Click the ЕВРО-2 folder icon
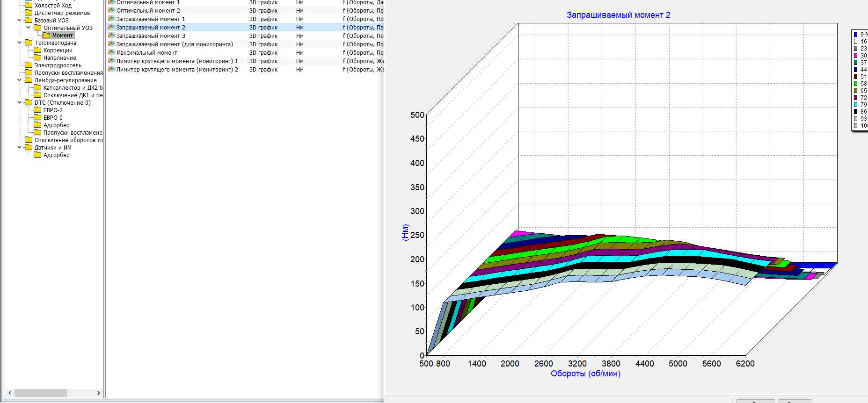This screenshot has height=403, width=868. point(37,110)
